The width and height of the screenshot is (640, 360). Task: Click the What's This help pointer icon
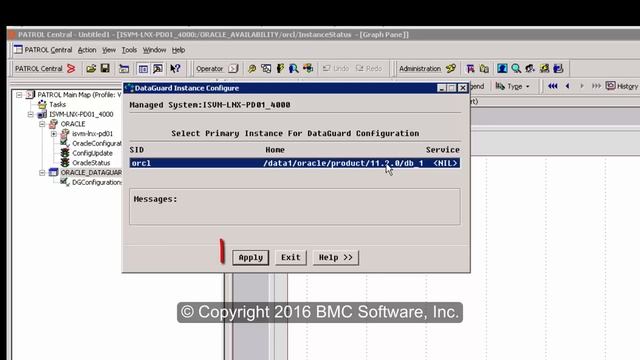175,69
